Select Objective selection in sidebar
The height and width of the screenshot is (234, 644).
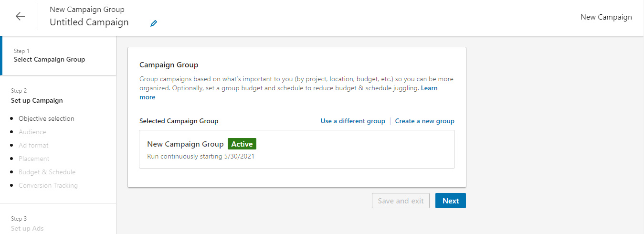click(46, 118)
